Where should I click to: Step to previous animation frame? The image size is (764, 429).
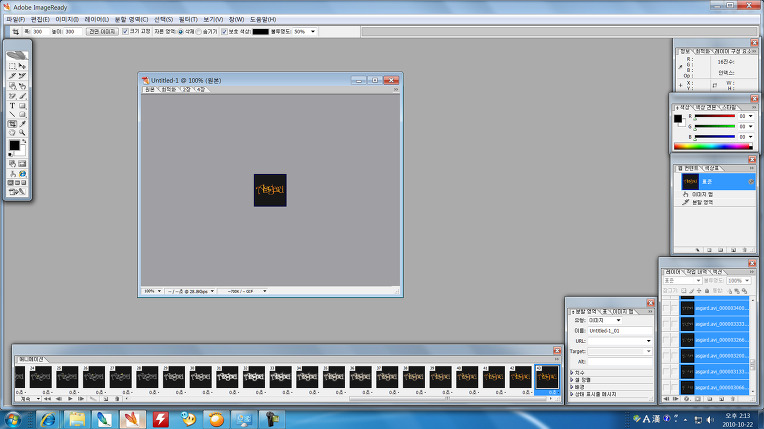click(59, 399)
